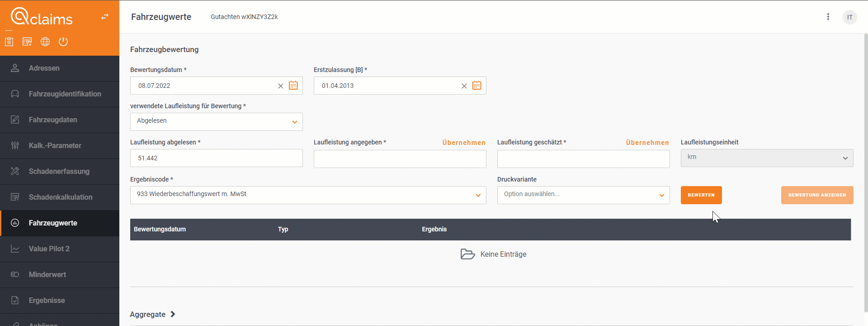Click Übernehmen next to Laufleistung angegeben
Viewport: 868px width, 326px height.
(464, 143)
